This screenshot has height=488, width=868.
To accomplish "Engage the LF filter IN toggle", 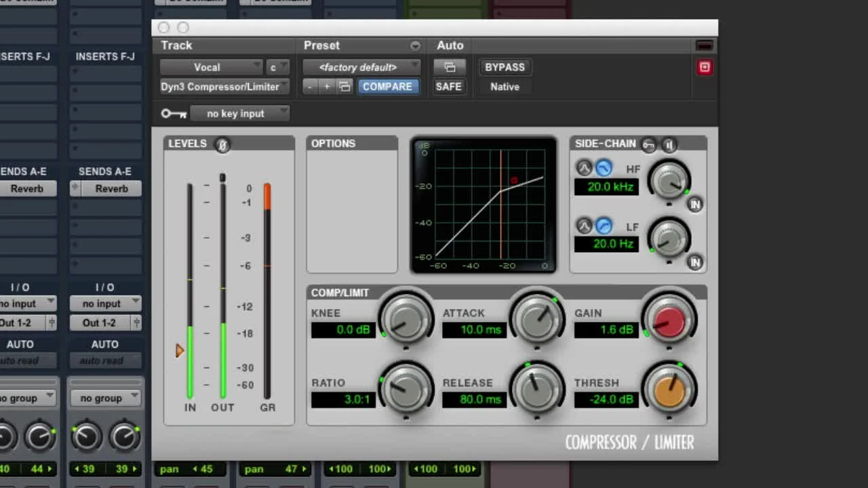I will click(695, 262).
